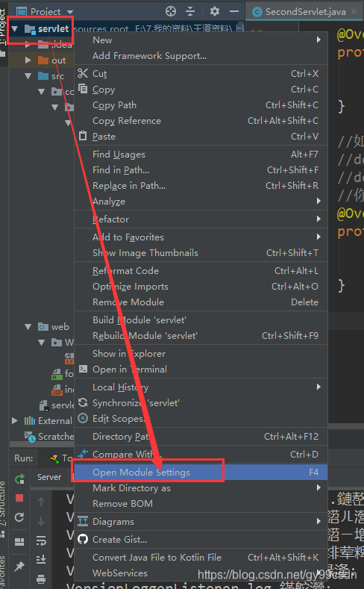Screen dimensions: 364x589
Task: Select Find Usages
Action: pyautogui.click(x=201, y=154)
